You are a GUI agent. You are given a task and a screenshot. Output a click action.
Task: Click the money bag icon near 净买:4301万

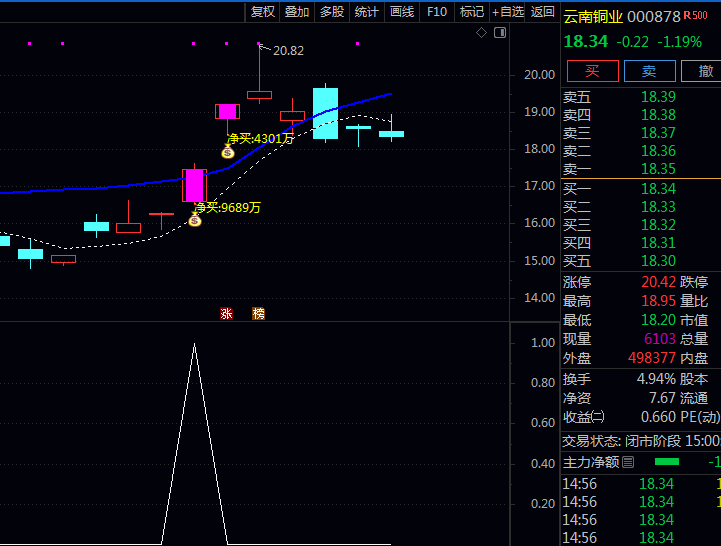click(x=228, y=151)
